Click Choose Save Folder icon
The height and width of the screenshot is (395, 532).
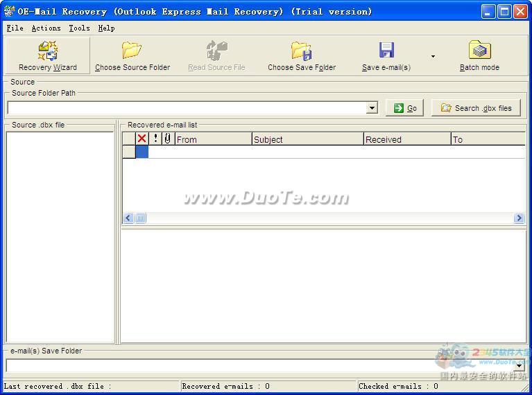[301, 51]
